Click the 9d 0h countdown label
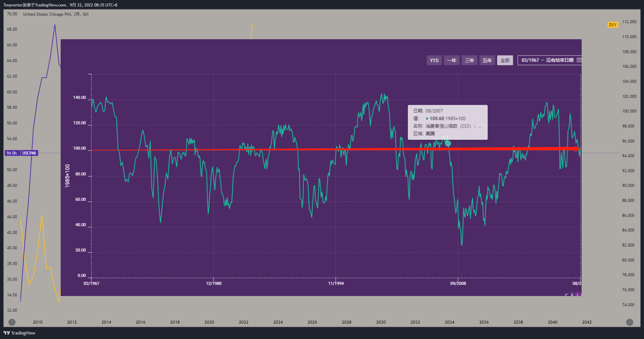Screen dimensions: 644x339 click(x=12, y=153)
